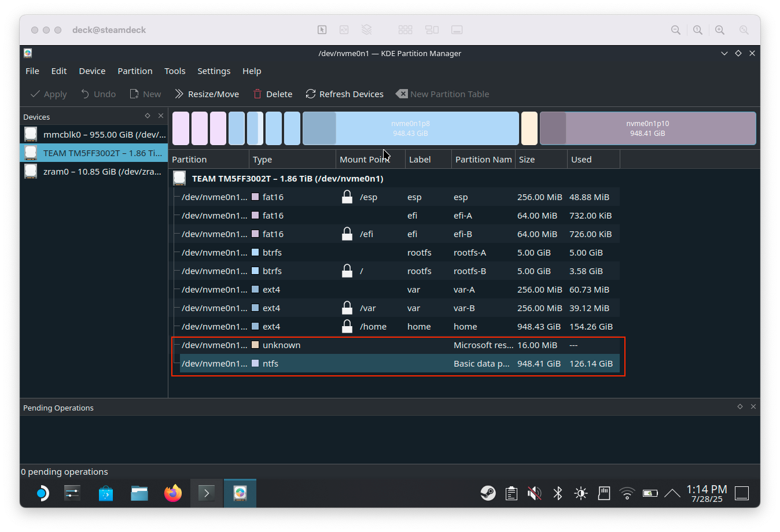Click the Apply toolbar button
780x532 pixels.
click(x=49, y=94)
